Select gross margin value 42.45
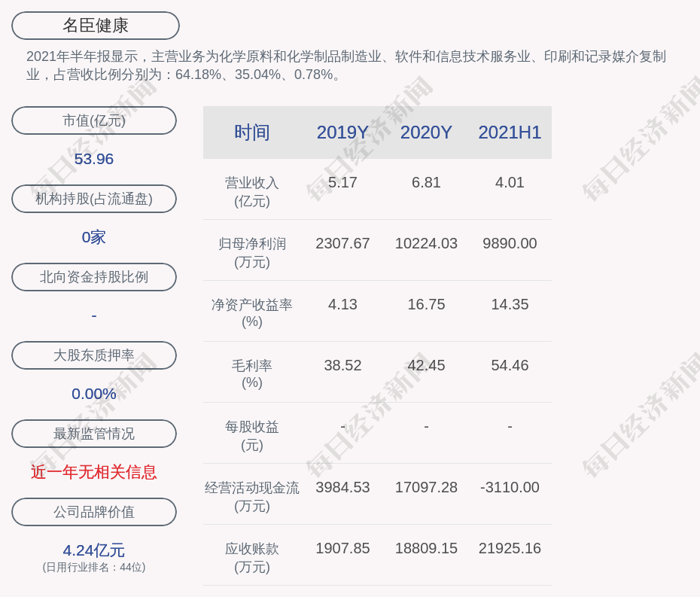 click(x=426, y=365)
